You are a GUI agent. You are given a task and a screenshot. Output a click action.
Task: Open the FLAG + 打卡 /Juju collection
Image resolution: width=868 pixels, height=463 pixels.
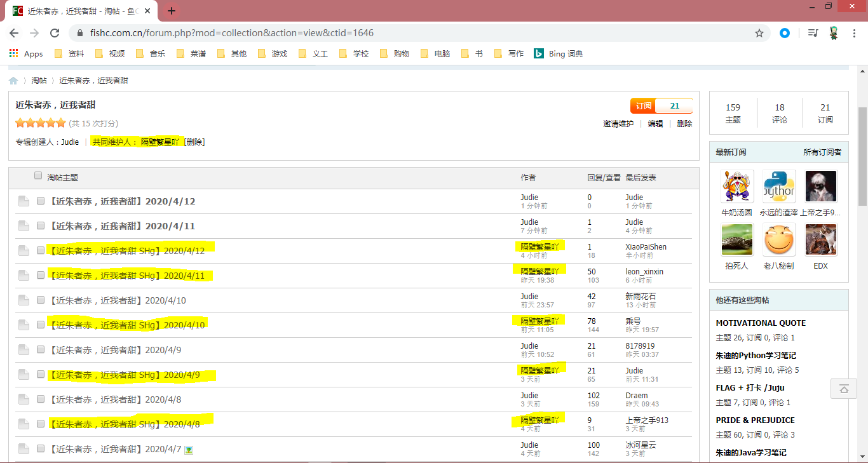[x=750, y=387]
